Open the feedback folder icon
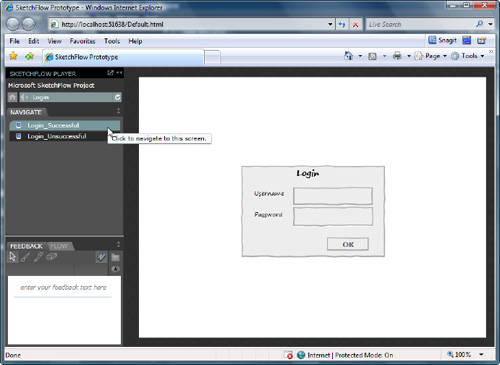 (115, 257)
